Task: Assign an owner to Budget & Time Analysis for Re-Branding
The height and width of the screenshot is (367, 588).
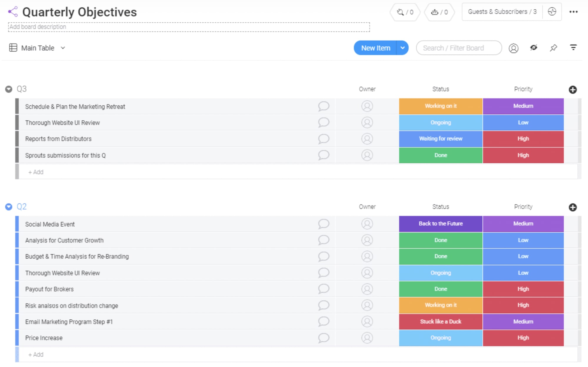Action: (367, 256)
